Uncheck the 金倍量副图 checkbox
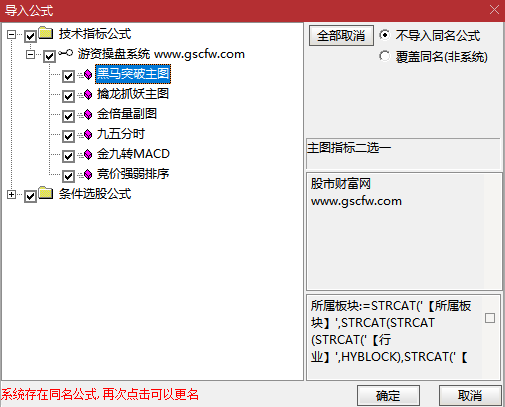The image size is (505, 407). (x=68, y=116)
